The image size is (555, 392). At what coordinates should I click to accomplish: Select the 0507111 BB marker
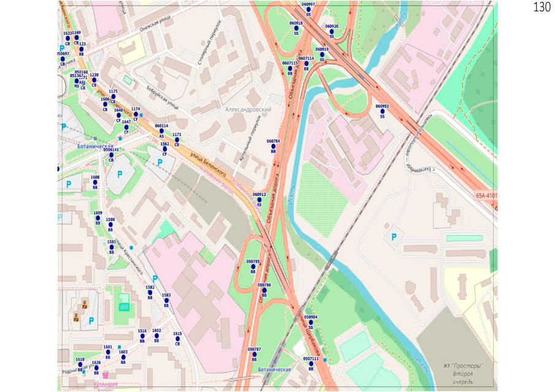[x=311, y=364]
